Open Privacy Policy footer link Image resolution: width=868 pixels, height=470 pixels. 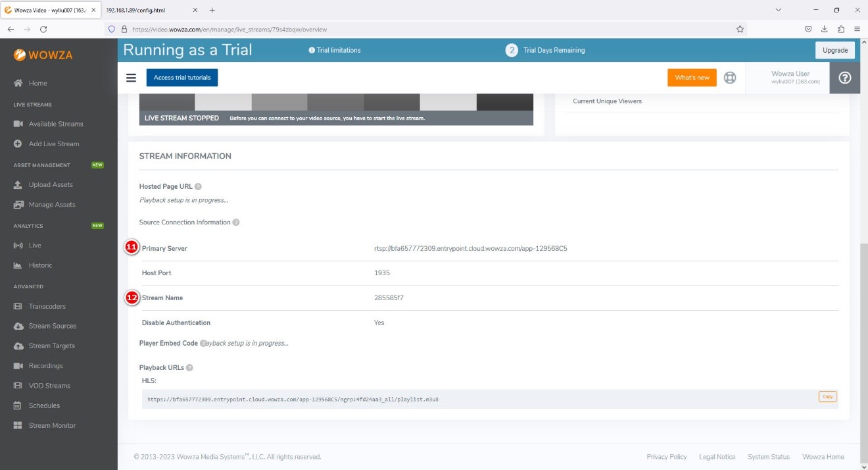click(x=667, y=457)
